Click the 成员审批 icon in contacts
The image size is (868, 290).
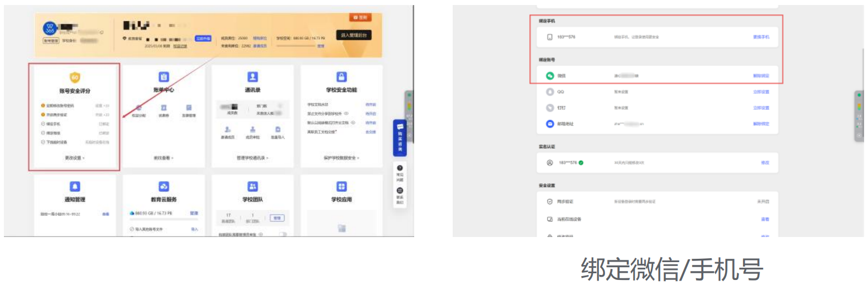tap(252, 129)
